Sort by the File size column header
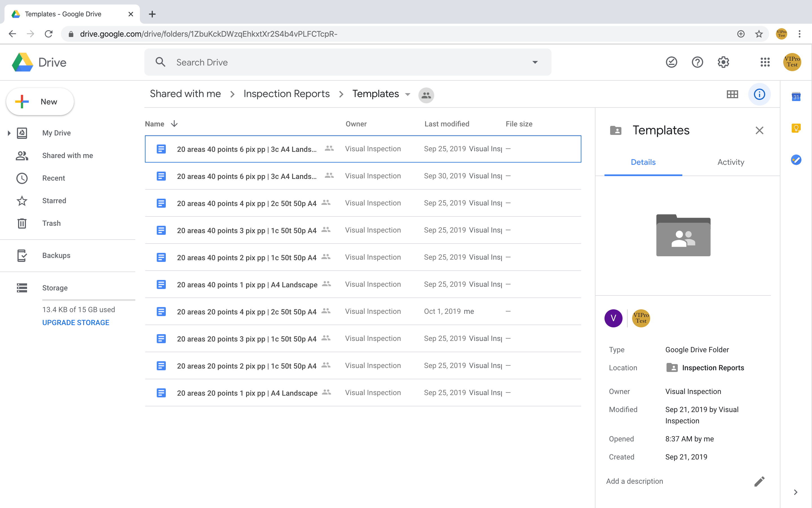This screenshot has width=812, height=508. click(519, 124)
